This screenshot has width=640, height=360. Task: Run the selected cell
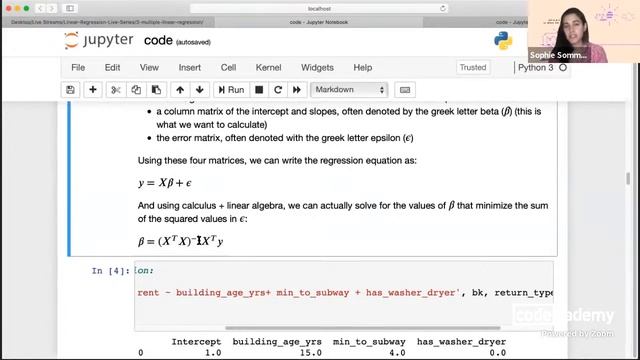pyautogui.click(x=231, y=90)
